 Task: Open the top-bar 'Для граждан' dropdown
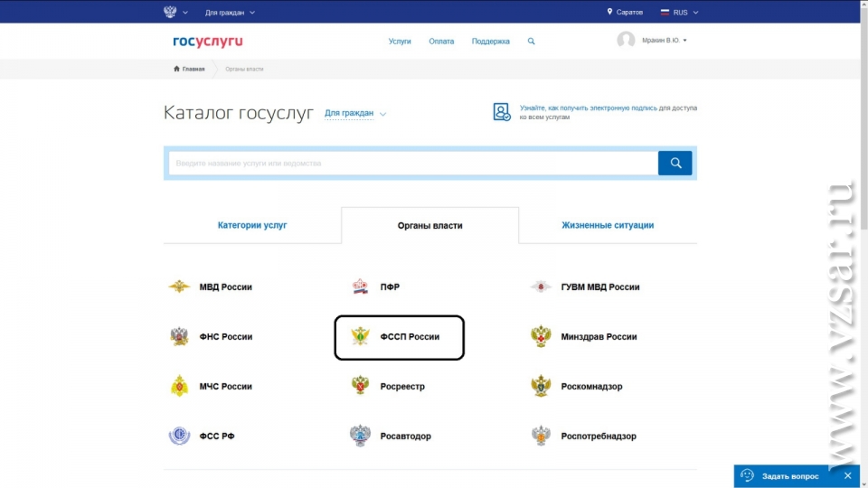230,12
